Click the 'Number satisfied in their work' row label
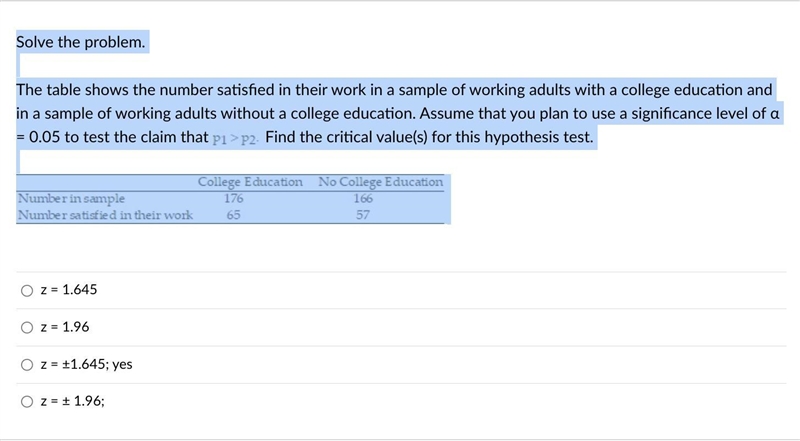The image size is (800, 441). (106, 215)
